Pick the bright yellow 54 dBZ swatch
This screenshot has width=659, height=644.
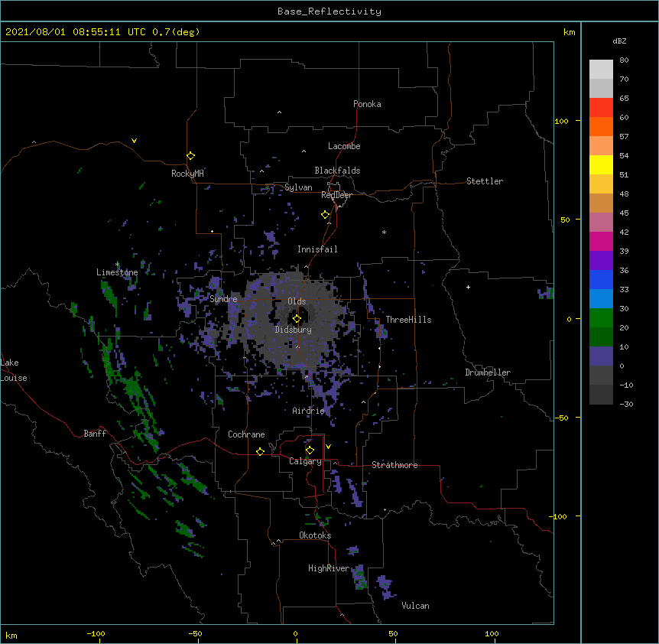[x=601, y=164]
